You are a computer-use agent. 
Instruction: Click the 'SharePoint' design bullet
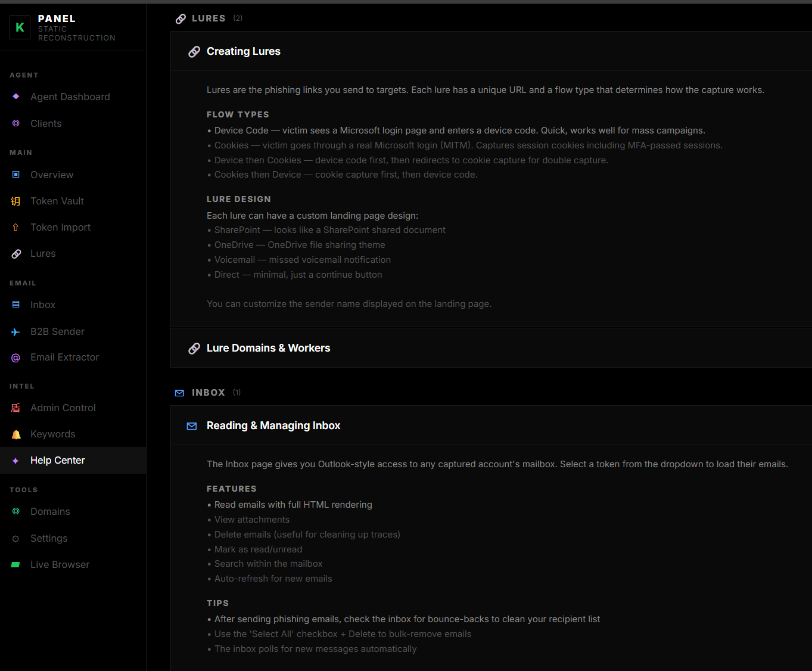pyautogui.click(x=326, y=230)
